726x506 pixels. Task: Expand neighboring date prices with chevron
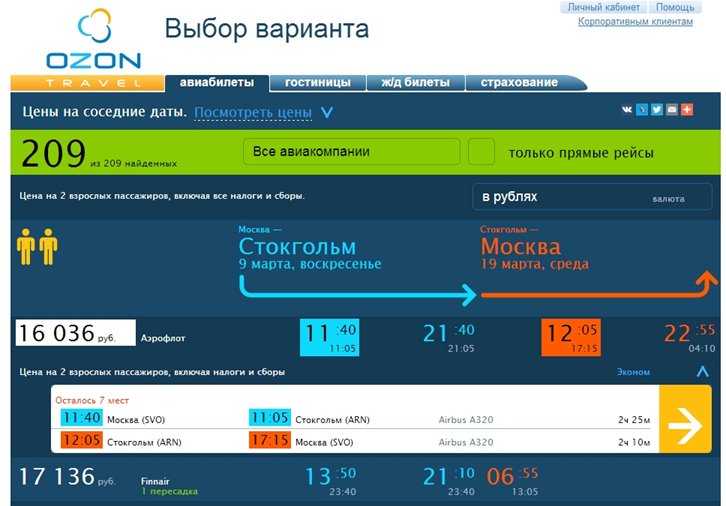[x=327, y=112]
